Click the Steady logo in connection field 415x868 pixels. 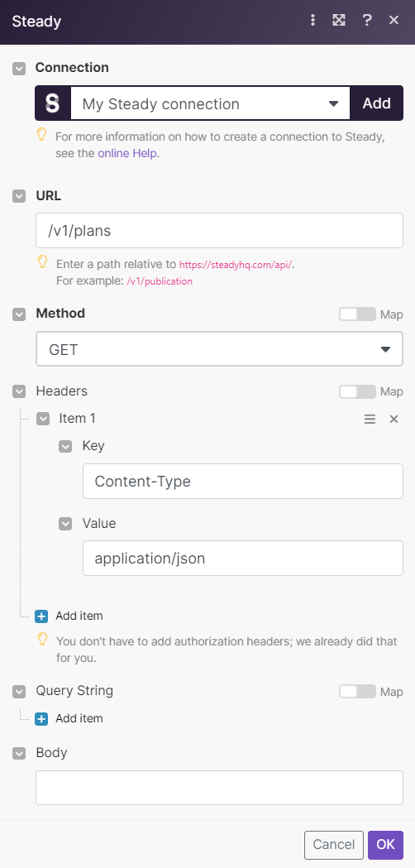(x=53, y=103)
